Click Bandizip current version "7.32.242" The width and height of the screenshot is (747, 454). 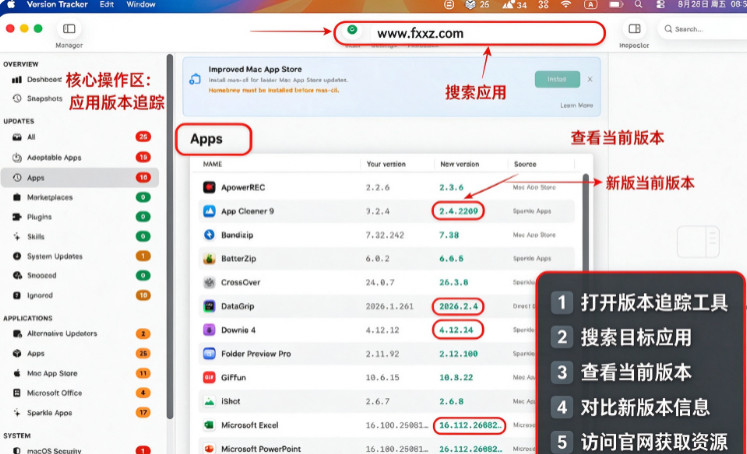pyautogui.click(x=385, y=235)
